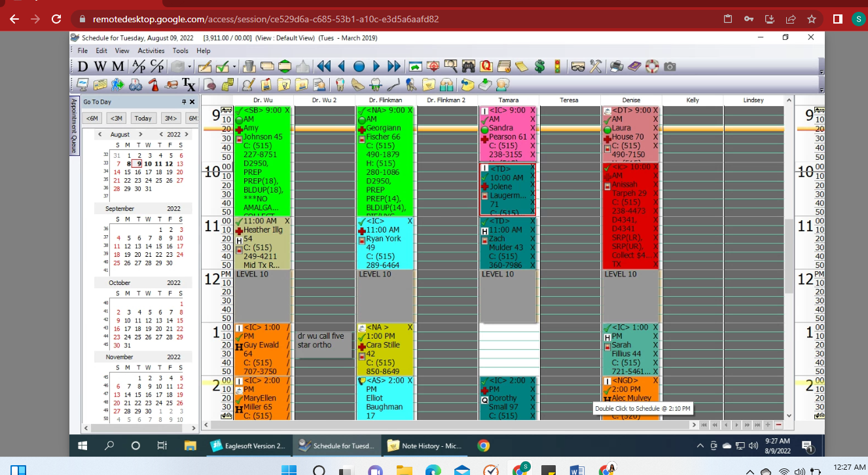The height and width of the screenshot is (475, 868).
Task: Open dropdown arrow beside gray block icon
Action: pos(190,66)
